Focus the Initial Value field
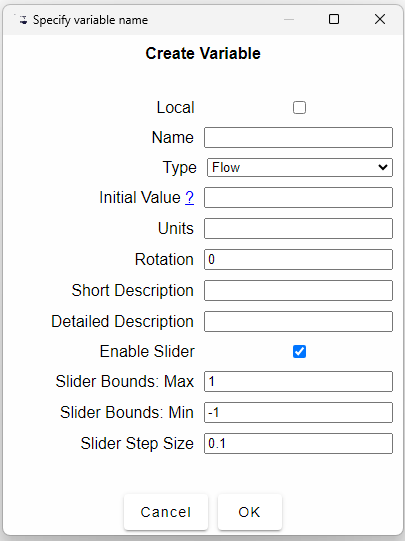Screen dimensions: 405x541 pyautogui.click(x=298, y=197)
